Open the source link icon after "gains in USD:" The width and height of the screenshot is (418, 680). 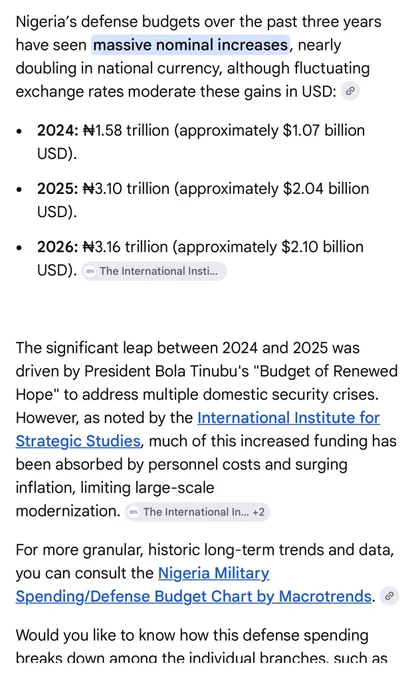(x=350, y=92)
